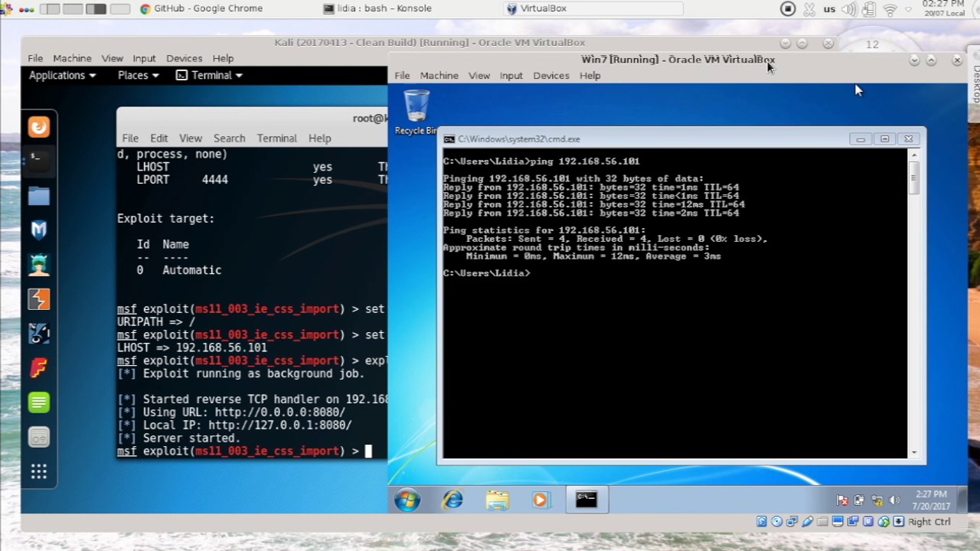The height and width of the screenshot is (551, 980).
Task: Open Places dropdown in Kali top bar
Action: pos(138,75)
